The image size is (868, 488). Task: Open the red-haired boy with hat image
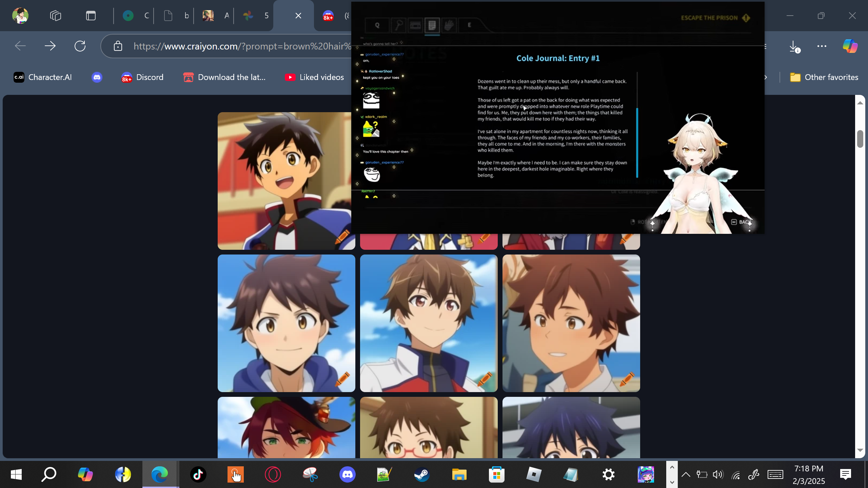(287, 428)
